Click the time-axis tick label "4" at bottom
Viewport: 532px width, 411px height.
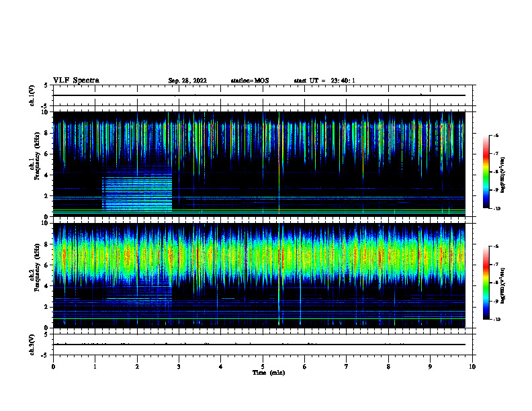220,367
